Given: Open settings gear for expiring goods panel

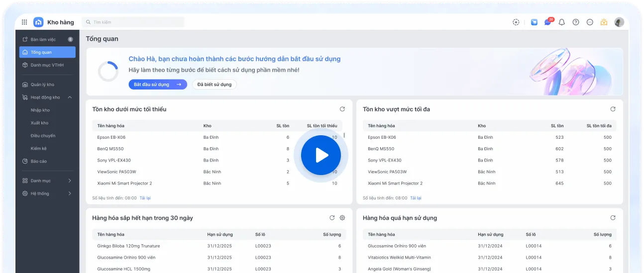Looking at the screenshot, I should [342, 218].
